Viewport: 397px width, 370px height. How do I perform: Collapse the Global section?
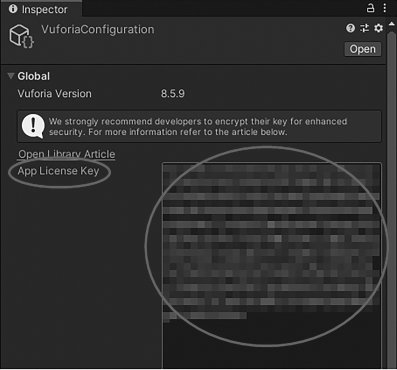pyautogui.click(x=11, y=76)
